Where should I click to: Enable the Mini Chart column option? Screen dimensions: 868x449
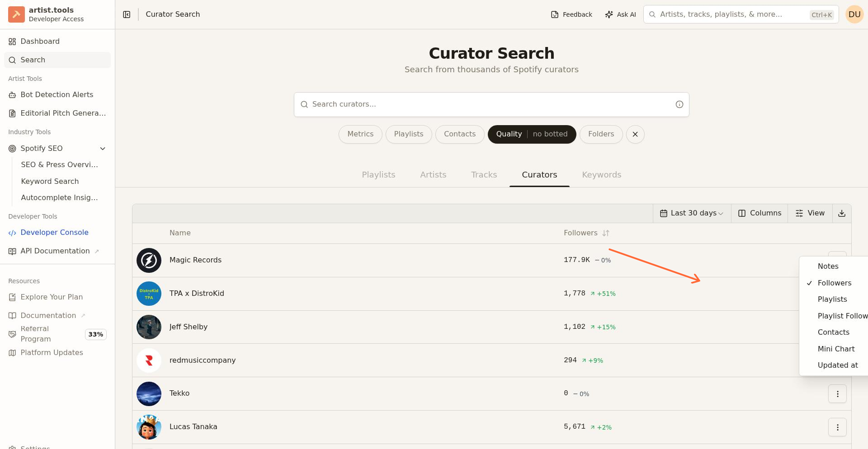pos(835,349)
